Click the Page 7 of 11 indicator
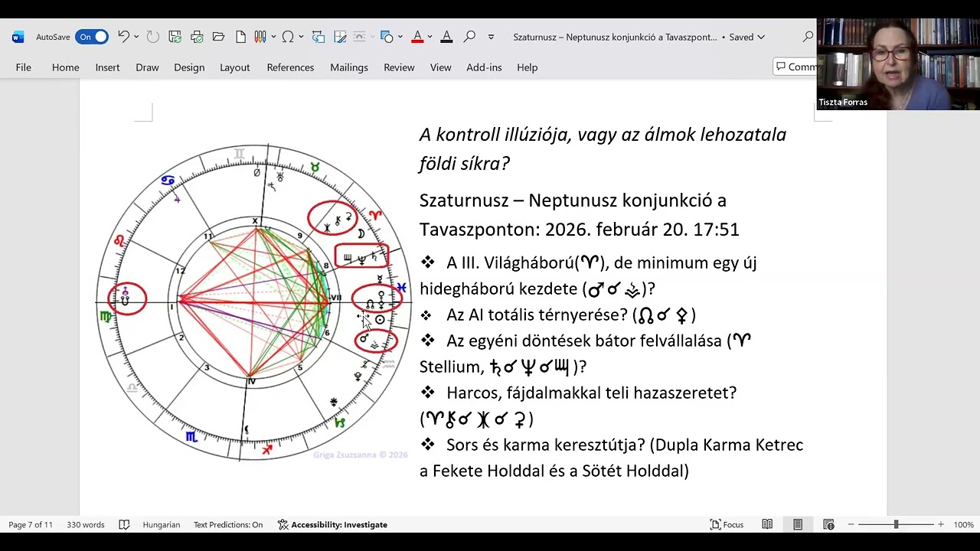This screenshot has height=551, width=980. tap(31, 525)
